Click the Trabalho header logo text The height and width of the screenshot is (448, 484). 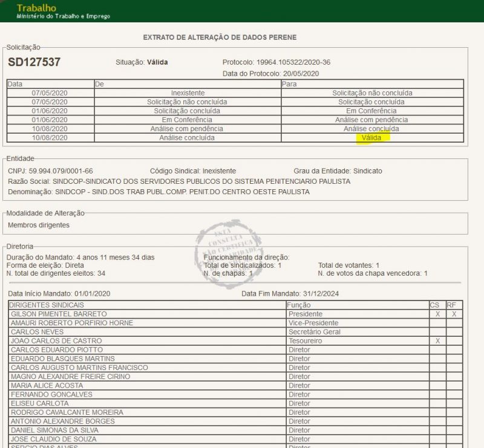(x=36, y=8)
